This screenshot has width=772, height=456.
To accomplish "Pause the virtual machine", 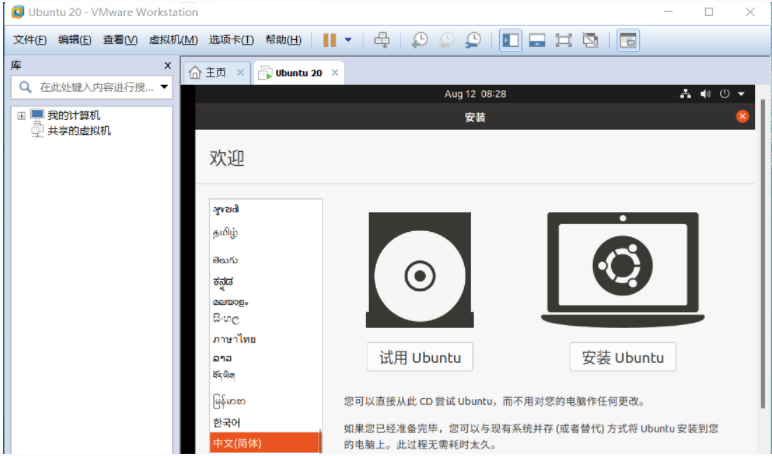I will 329,40.
